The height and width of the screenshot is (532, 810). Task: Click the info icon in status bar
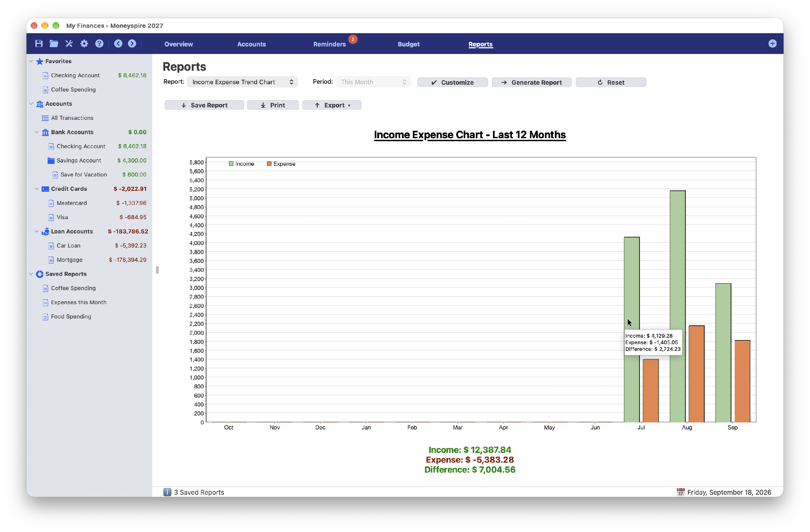(167, 492)
